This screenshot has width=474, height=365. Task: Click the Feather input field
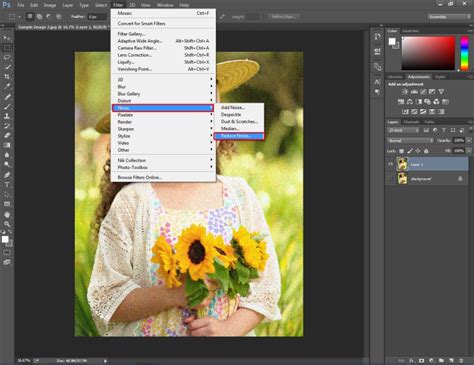click(x=97, y=17)
